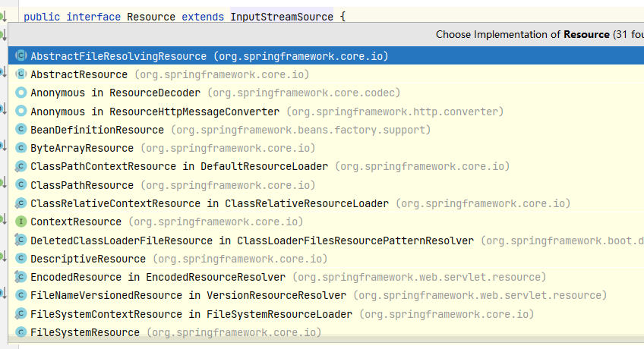Viewport: 644px width, 349px height.
Task: Pick EncodedResource in EncodedResourceResolver
Action: [326, 277]
